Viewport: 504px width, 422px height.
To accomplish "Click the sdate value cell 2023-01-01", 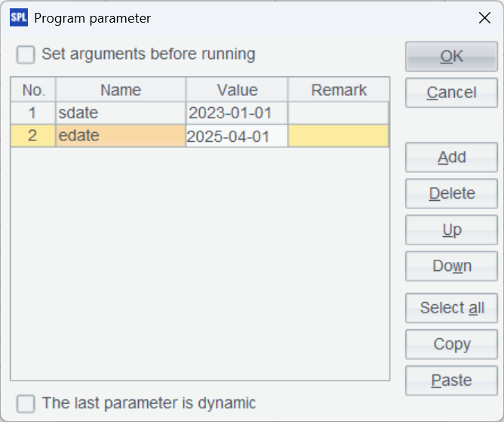I will 236,113.
